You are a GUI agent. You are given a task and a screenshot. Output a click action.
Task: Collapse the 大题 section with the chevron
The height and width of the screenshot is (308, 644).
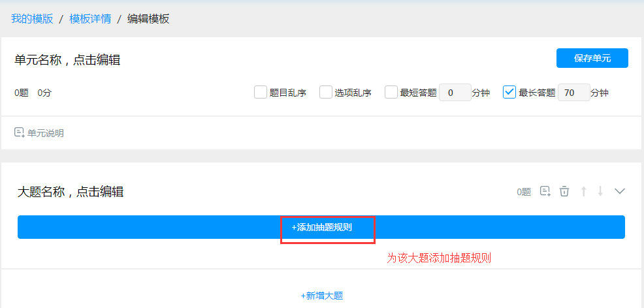pos(619,191)
